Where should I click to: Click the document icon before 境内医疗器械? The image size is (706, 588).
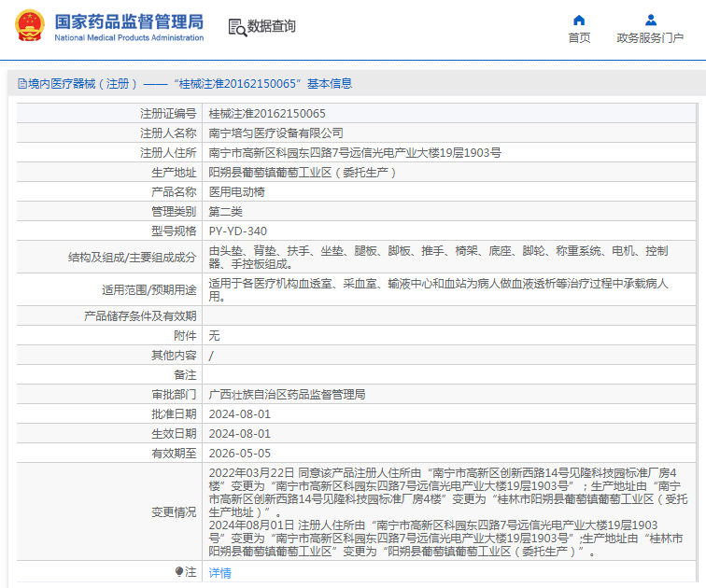point(22,84)
